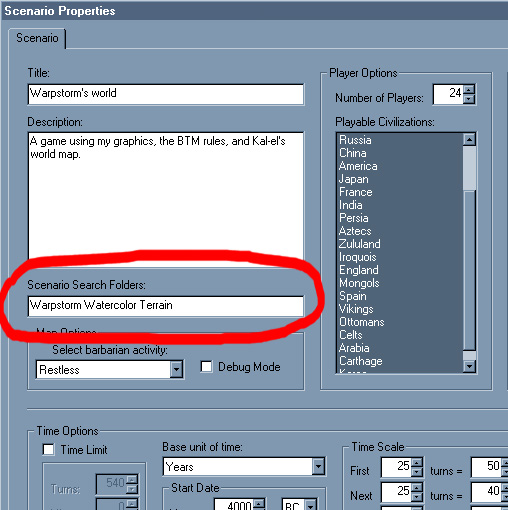Increase First turns value with up arrow

[x=417, y=463]
